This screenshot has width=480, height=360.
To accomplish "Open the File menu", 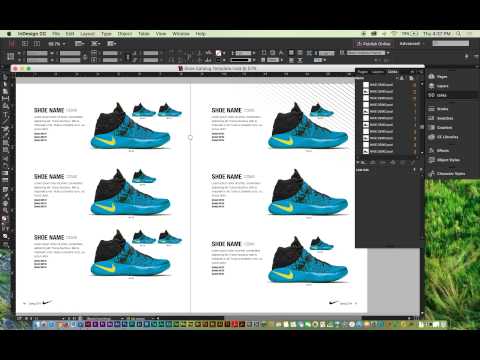I will pyautogui.click(x=56, y=34).
